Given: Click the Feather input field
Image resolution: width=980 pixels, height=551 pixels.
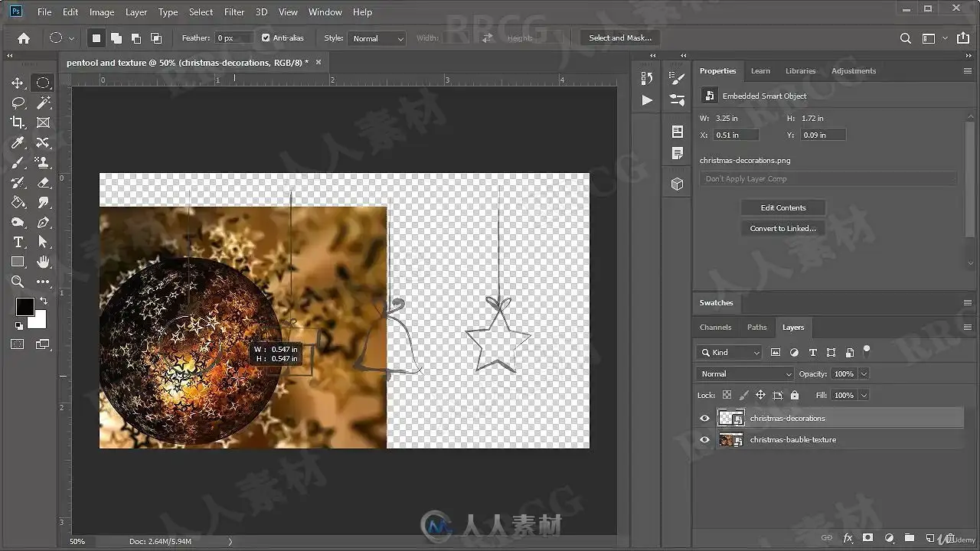Looking at the screenshot, I should click(x=234, y=38).
